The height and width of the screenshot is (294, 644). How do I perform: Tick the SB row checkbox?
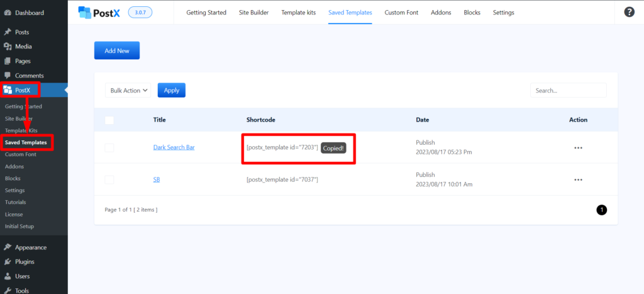pos(109,179)
